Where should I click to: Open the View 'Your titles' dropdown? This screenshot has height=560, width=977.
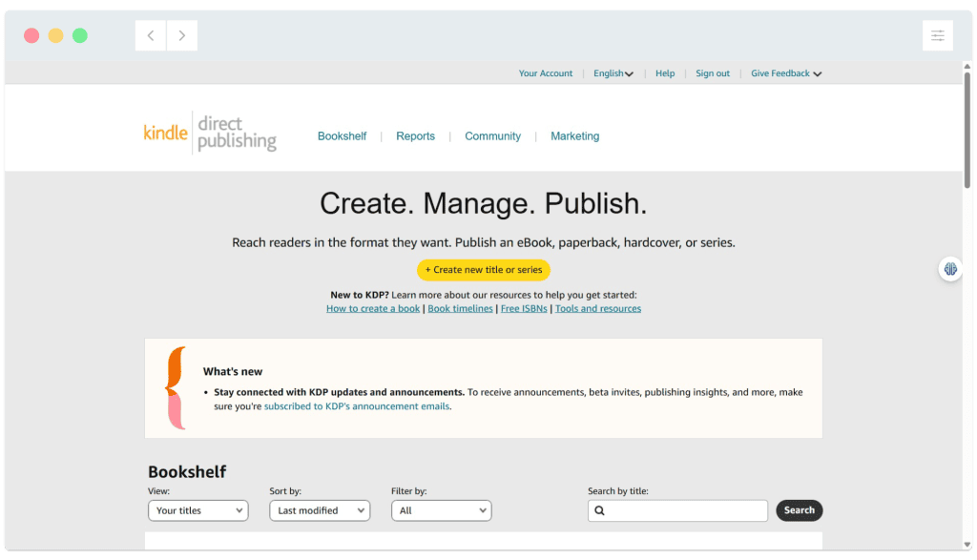click(x=198, y=510)
